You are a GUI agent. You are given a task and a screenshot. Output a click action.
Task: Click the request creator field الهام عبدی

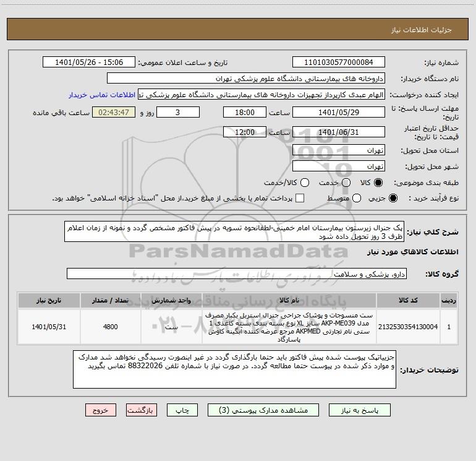click(x=261, y=95)
